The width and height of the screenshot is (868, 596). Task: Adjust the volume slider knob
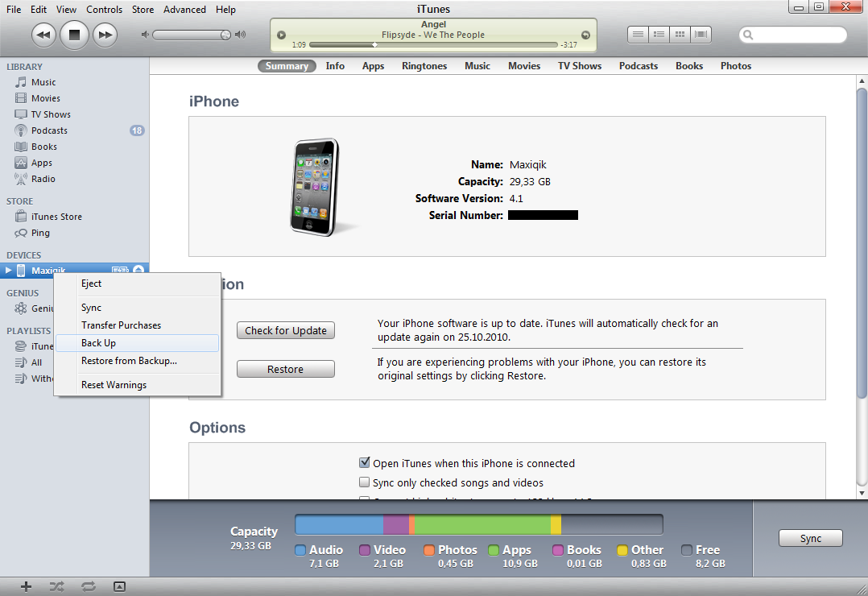[x=225, y=35]
